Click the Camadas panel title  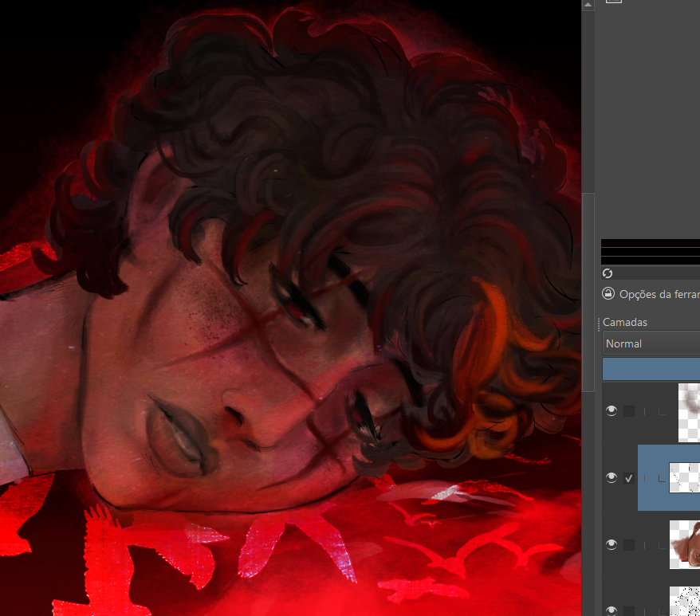point(625,322)
